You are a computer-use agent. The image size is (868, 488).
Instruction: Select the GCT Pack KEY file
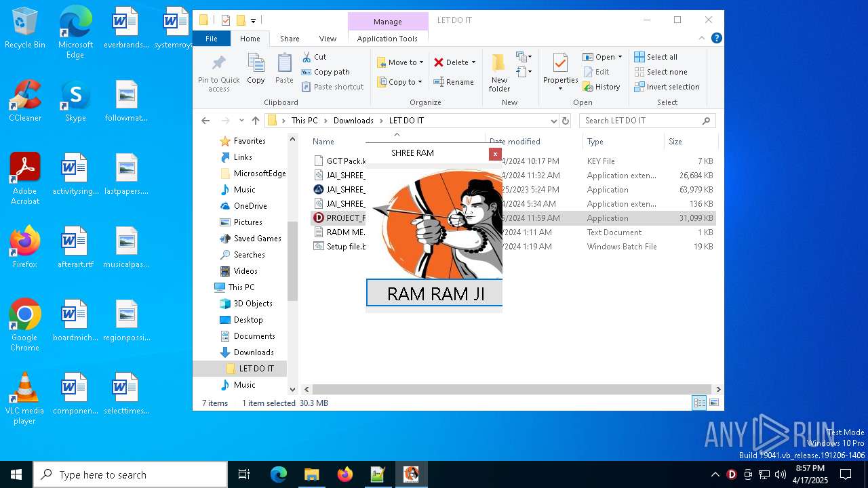513,161
